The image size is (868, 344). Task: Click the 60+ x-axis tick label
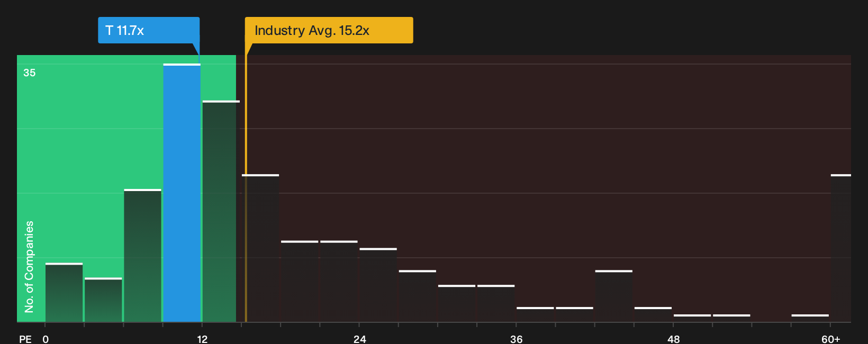click(x=831, y=339)
